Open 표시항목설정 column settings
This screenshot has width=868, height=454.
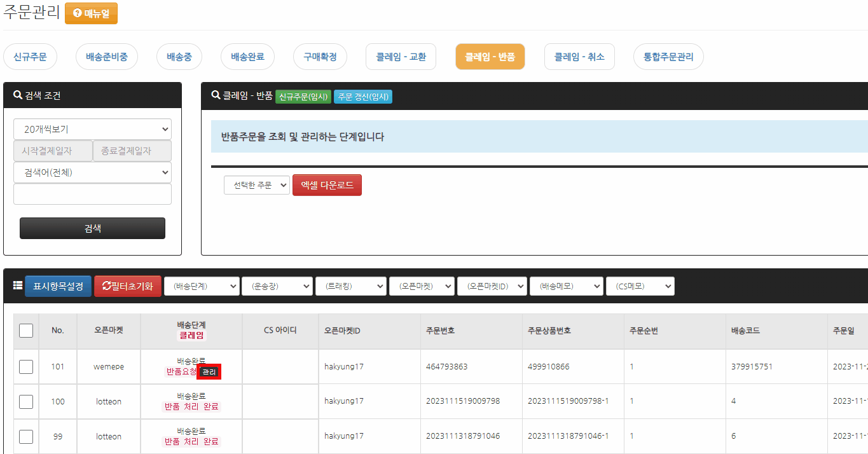tap(58, 286)
